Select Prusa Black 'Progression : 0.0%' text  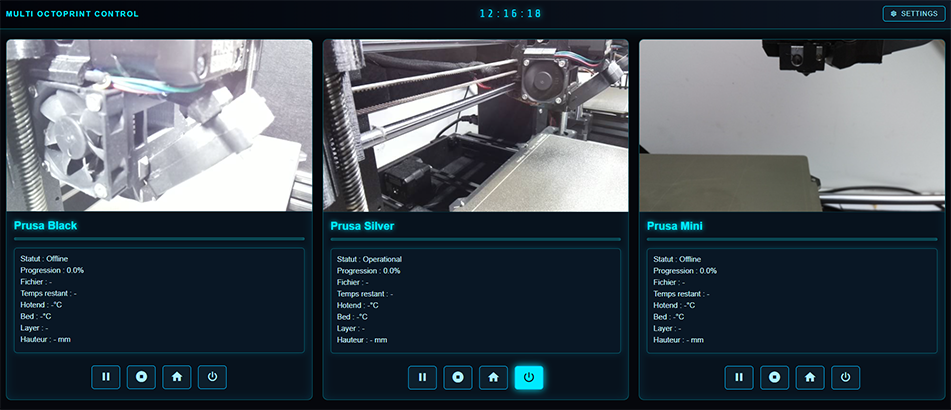click(x=52, y=270)
